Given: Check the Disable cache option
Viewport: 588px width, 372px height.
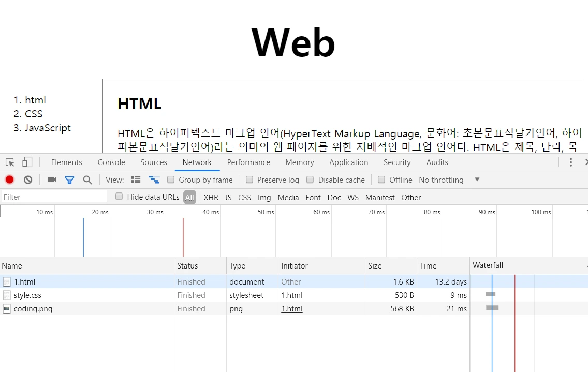Looking at the screenshot, I should [x=310, y=180].
